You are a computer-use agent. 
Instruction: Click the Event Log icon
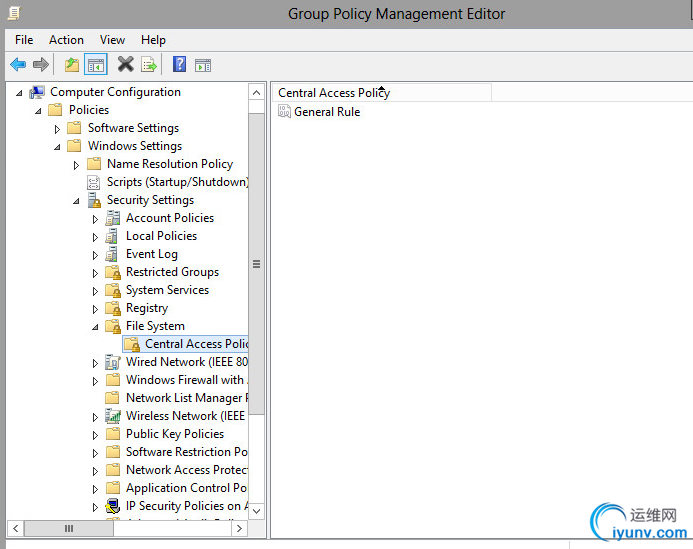(112, 254)
